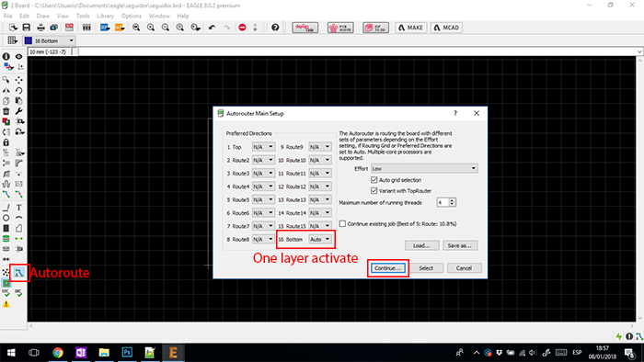The width and height of the screenshot is (644, 362).
Task: Save the board with the floppy icon
Action: (x=27, y=28)
